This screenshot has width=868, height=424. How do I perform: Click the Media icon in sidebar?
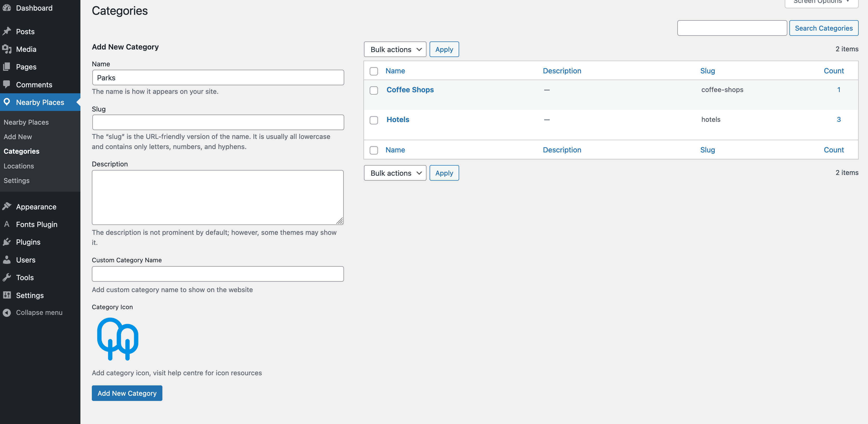click(x=7, y=49)
